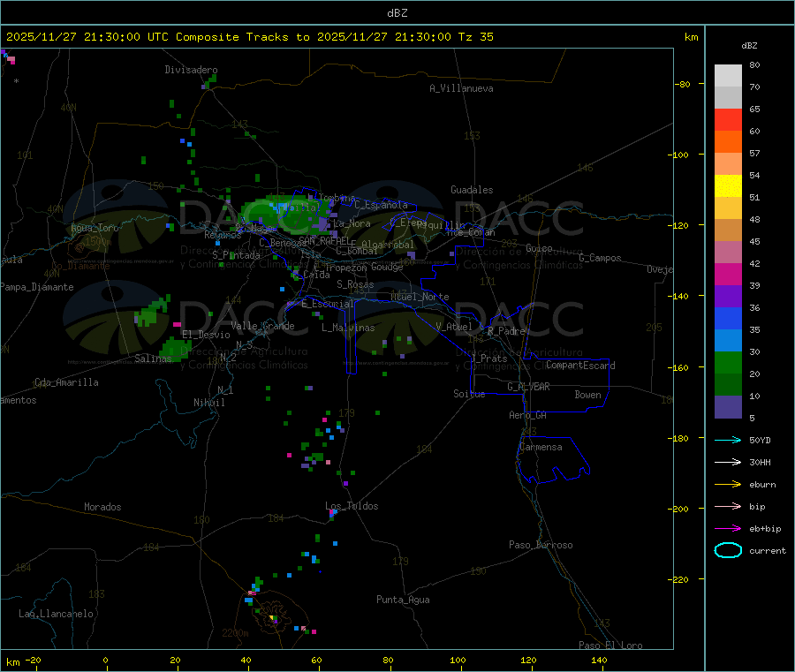
Task: Click the 30HM white arrow legend icon
Action: tap(728, 462)
